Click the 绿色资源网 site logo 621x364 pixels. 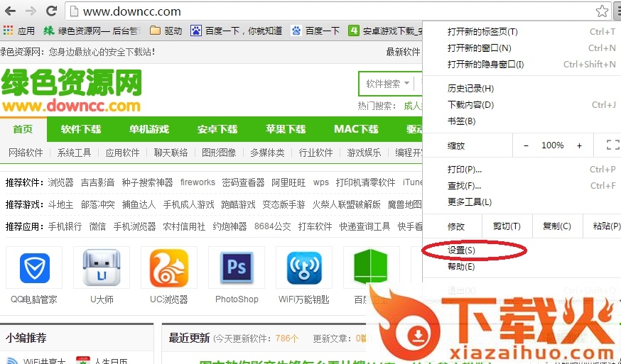pos(71,91)
